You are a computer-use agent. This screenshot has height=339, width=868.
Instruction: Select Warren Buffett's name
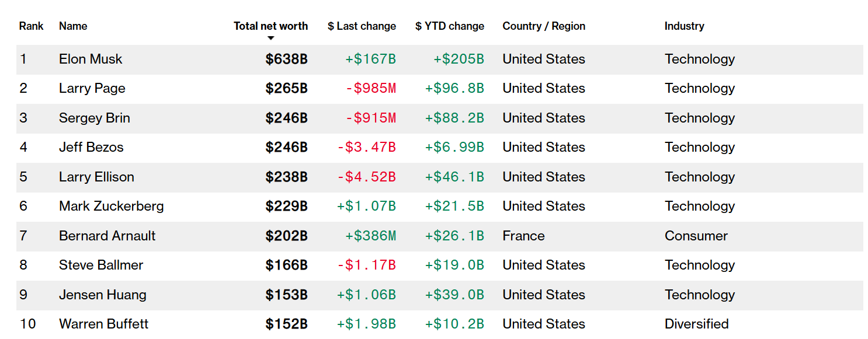coord(104,324)
